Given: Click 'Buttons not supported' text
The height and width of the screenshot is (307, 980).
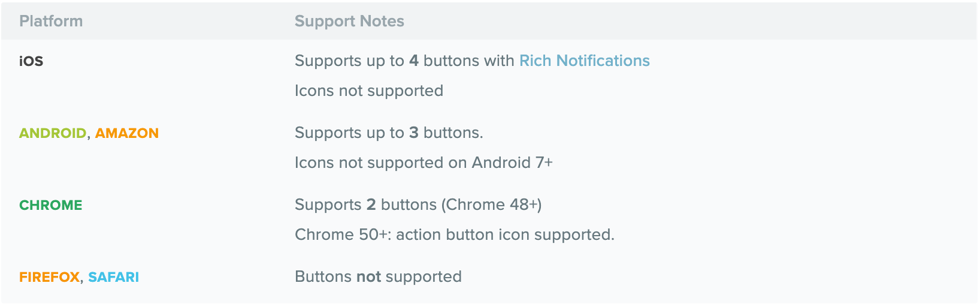Looking at the screenshot, I should (x=378, y=276).
